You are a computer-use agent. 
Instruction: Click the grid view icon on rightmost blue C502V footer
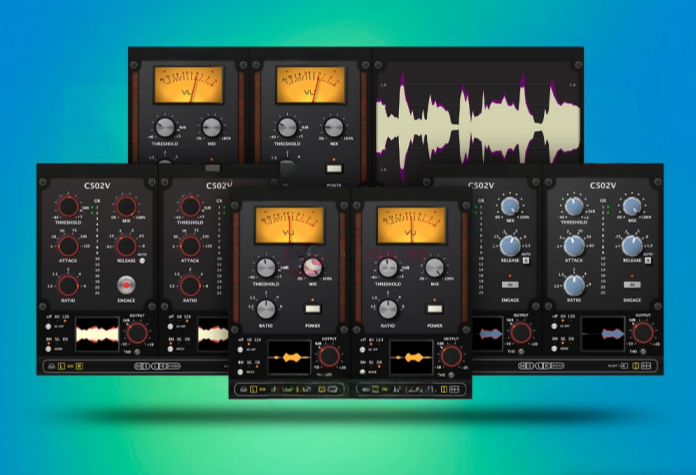(x=646, y=366)
